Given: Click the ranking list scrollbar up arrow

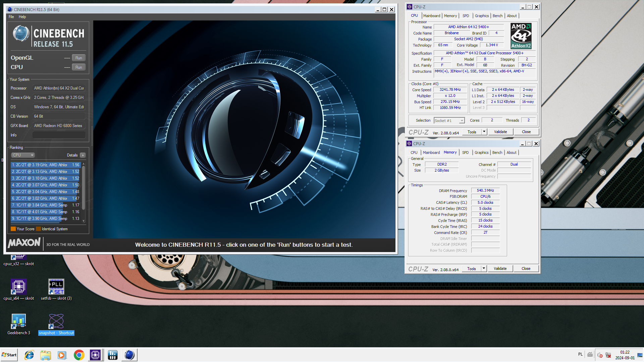Looking at the screenshot, I should point(84,164).
